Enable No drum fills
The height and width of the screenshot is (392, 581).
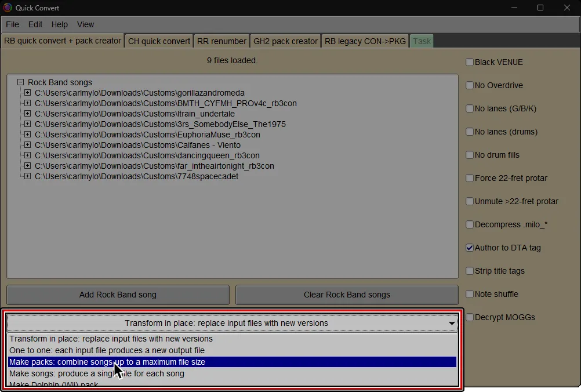point(469,155)
